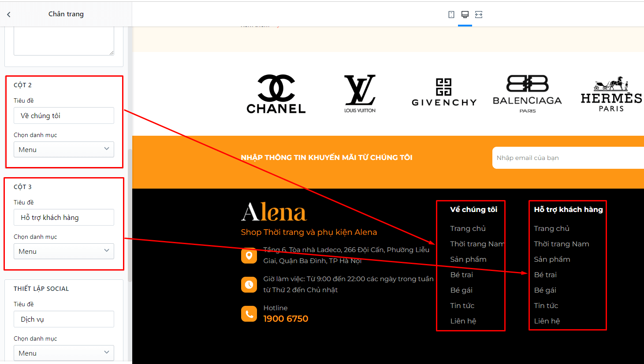Click the left settings panel scrollbar
This screenshot has width=644, height=364.
pos(130,215)
